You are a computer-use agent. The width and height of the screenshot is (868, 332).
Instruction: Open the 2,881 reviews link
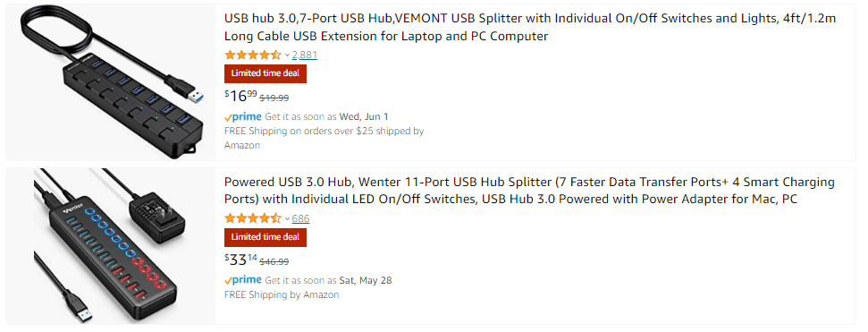click(305, 55)
